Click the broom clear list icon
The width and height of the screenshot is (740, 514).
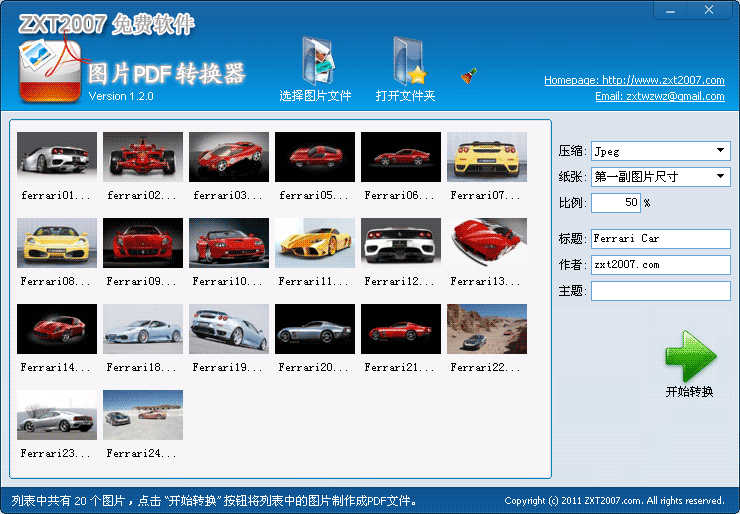(x=469, y=76)
